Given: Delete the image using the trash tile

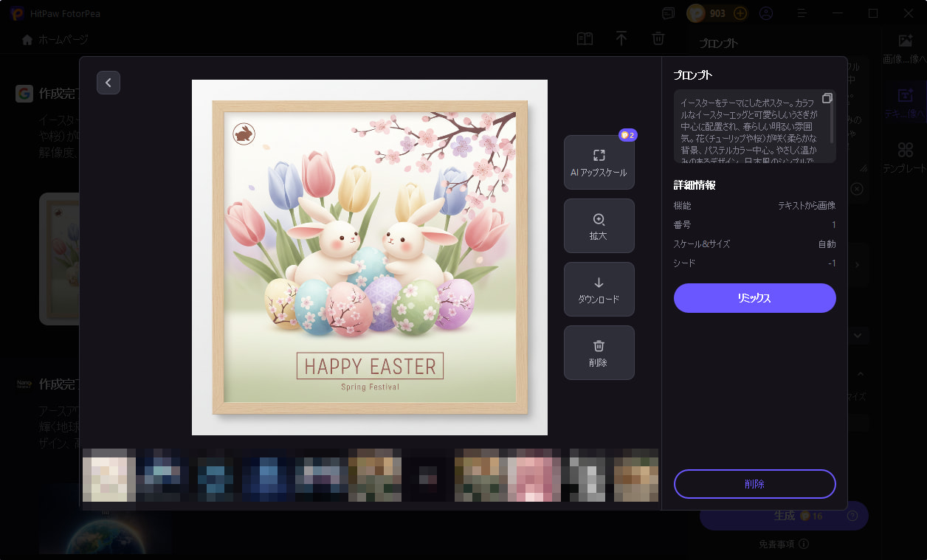Looking at the screenshot, I should click(x=599, y=353).
